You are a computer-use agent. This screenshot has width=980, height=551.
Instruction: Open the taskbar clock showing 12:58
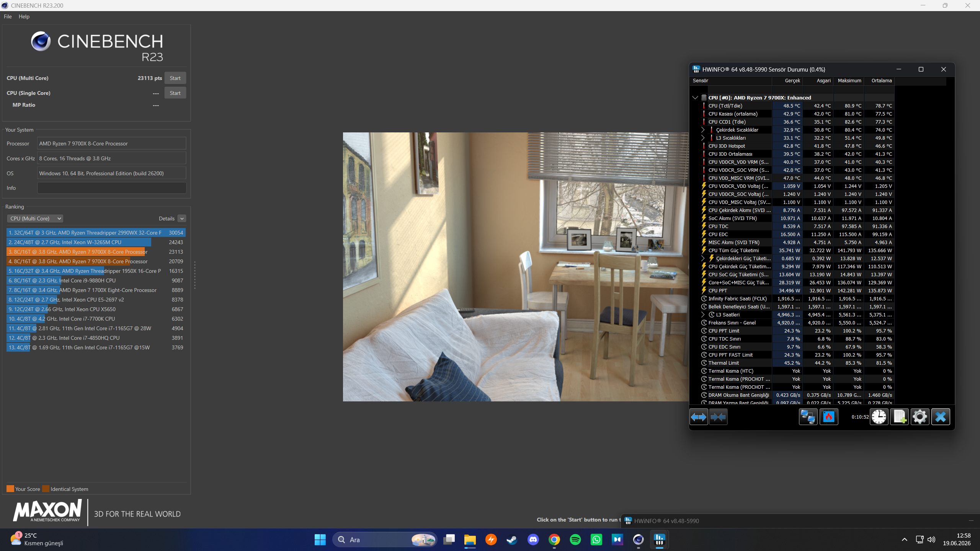coord(957,540)
